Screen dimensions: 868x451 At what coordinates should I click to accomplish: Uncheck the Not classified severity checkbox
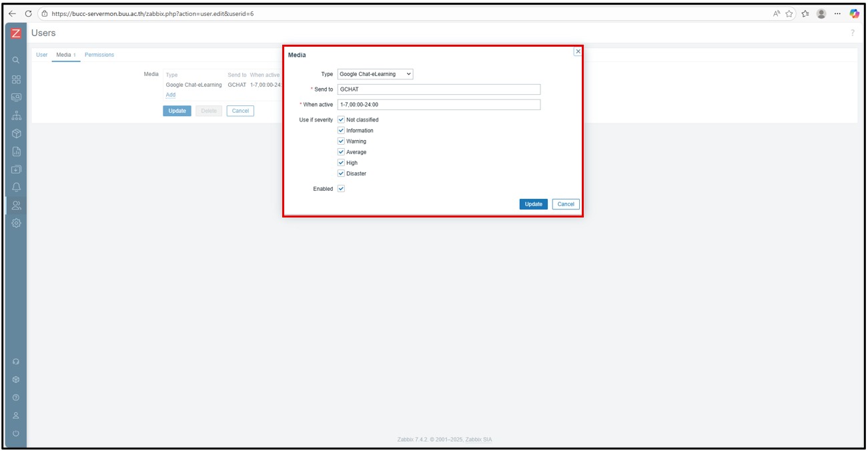click(341, 120)
